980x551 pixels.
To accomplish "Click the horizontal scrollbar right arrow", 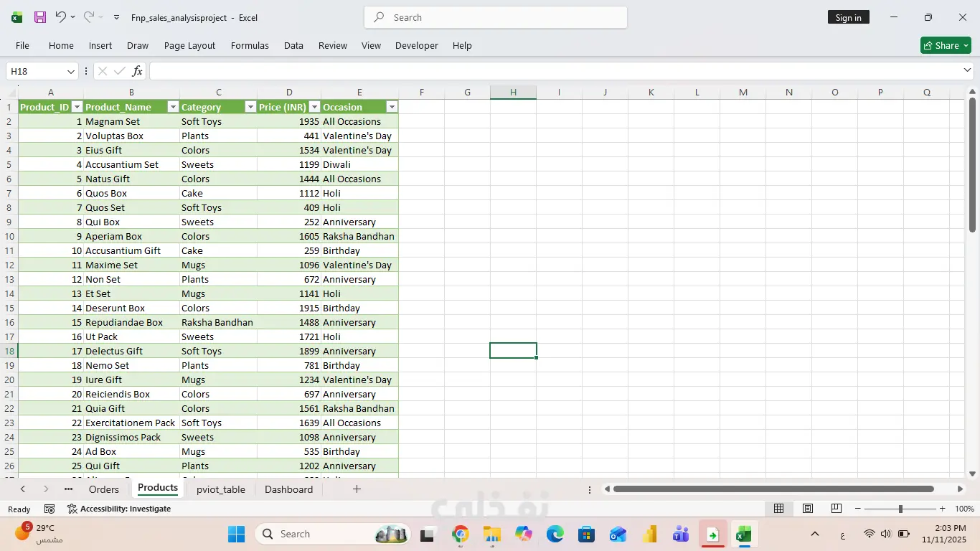I will (960, 489).
